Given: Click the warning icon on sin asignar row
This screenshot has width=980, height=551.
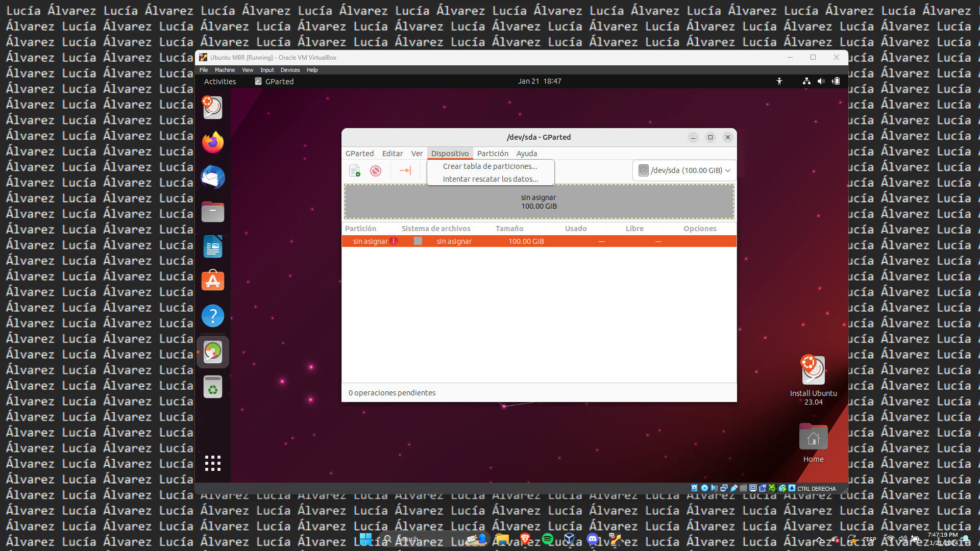Looking at the screenshot, I should (x=394, y=241).
